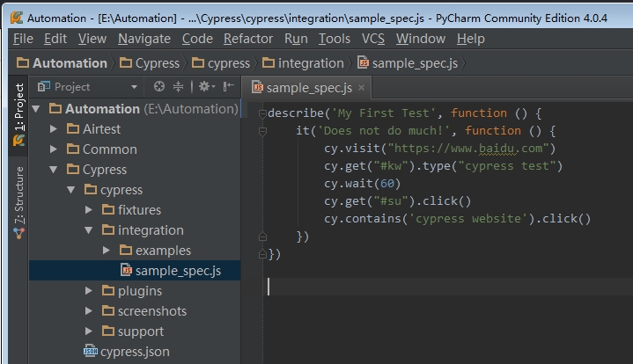Hide the Project tool window with the hide icon
Screen dimensions: 633x364
[229, 86]
